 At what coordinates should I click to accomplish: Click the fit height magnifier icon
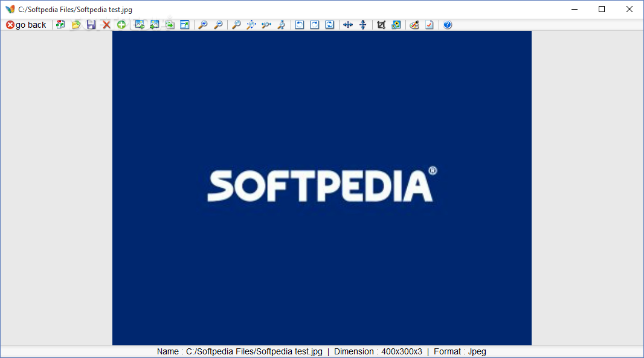[x=282, y=25]
